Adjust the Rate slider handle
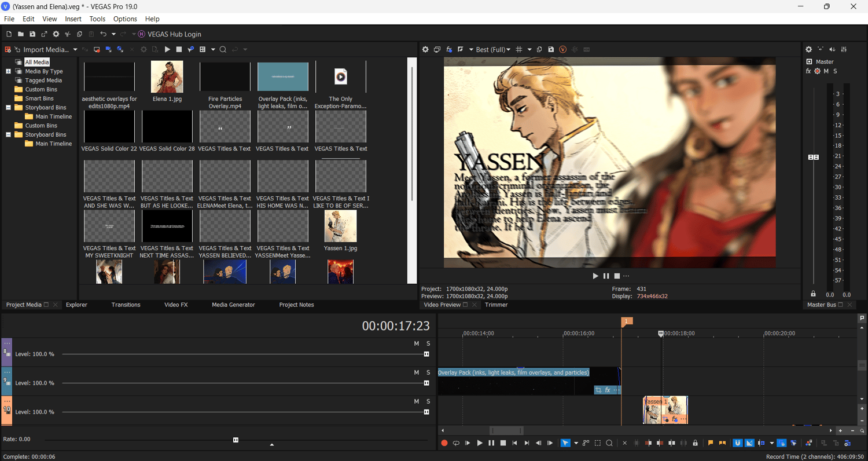Viewport: 868px width, 461px height. tap(236, 440)
